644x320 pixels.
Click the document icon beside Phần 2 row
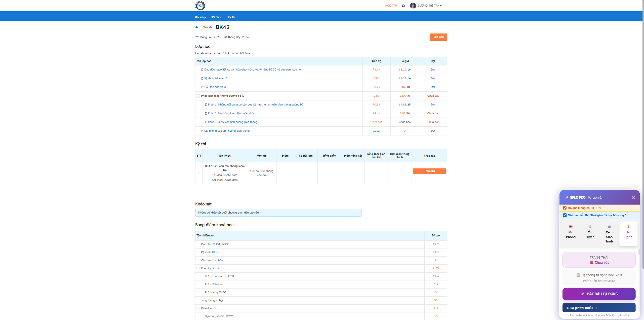(x=206, y=114)
